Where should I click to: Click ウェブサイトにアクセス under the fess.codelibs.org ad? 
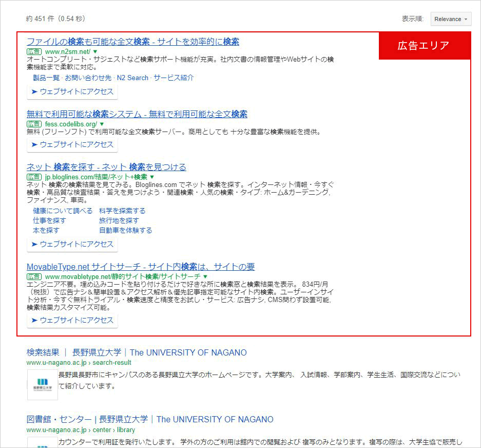[x=72, y=145]
